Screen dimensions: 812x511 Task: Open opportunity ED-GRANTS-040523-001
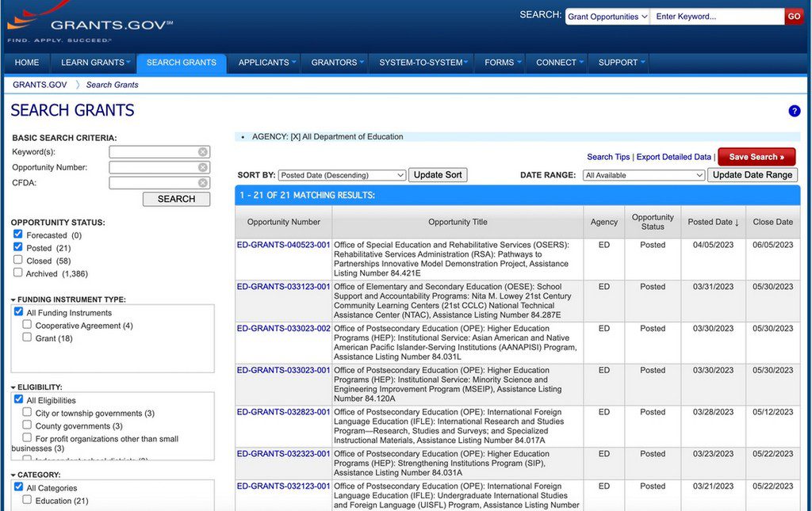click(283, 245)
